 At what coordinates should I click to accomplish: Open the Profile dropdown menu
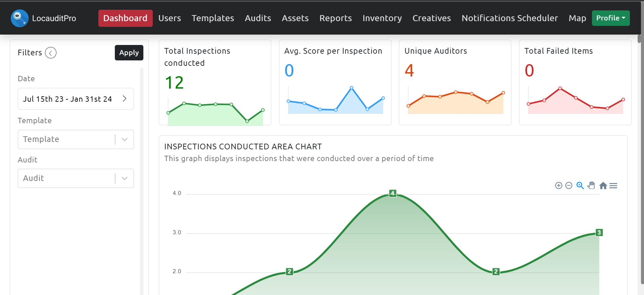point(610,18)
